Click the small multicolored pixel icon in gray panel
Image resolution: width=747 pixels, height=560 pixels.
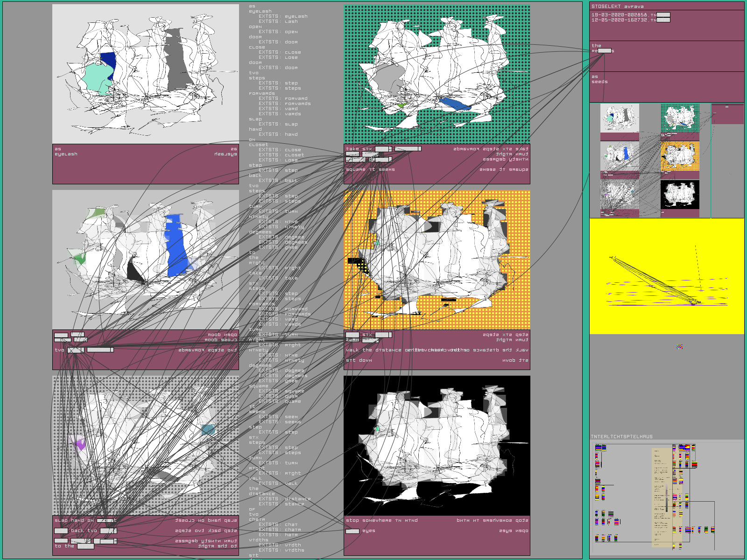tap(680, 346)
